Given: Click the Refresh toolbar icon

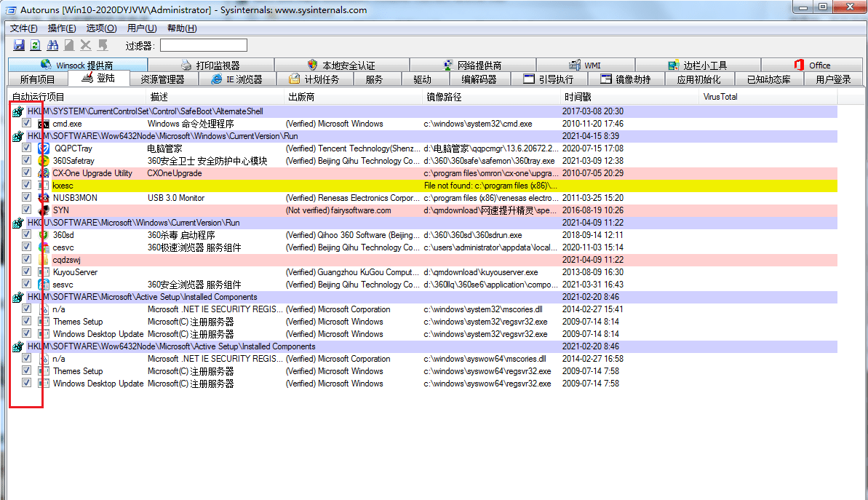Looking at the screenshot, I should click(x=36, y=45).
